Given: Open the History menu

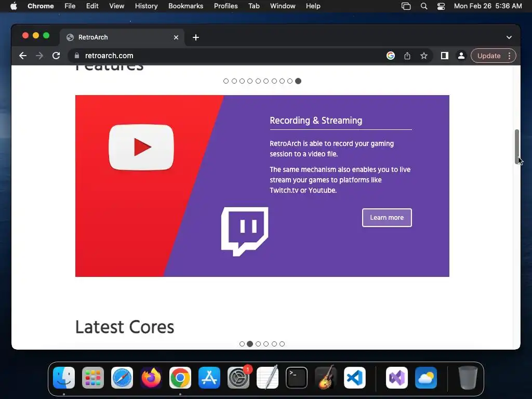Looking at the screenshot, I should coord(146,6).
